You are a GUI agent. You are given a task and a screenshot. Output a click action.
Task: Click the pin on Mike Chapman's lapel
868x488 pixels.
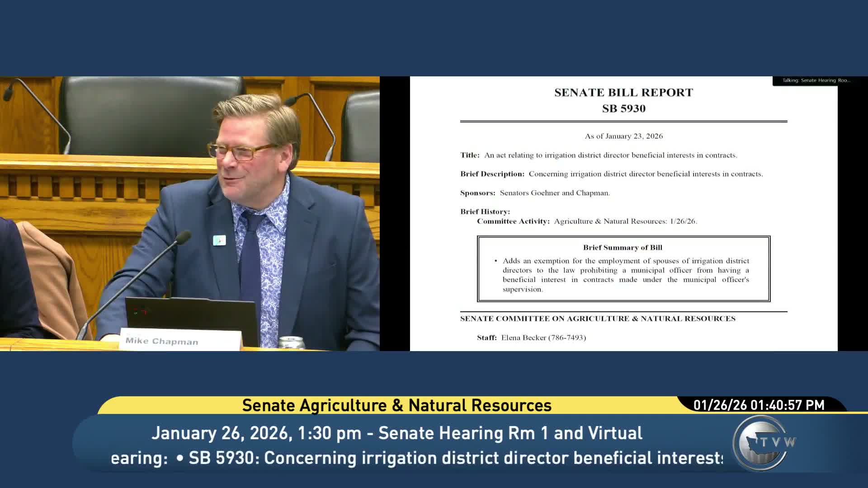(x=219, y=241)
